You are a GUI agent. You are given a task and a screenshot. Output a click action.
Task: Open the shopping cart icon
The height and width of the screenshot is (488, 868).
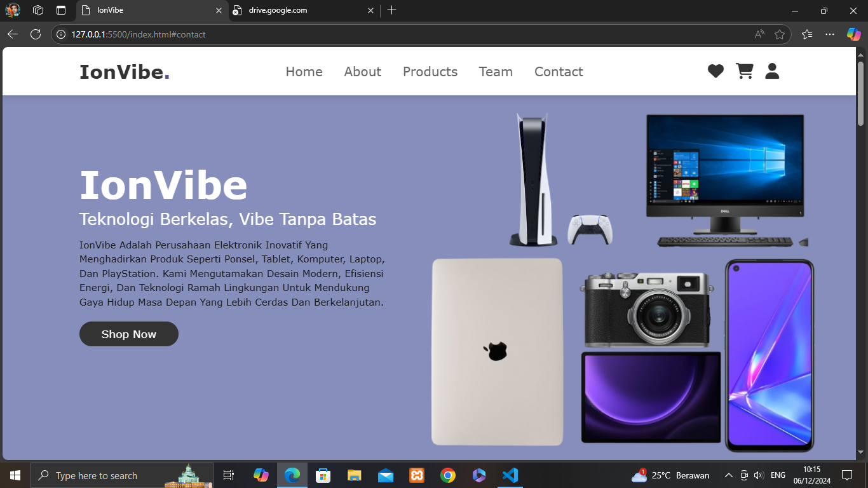[744, 71]
